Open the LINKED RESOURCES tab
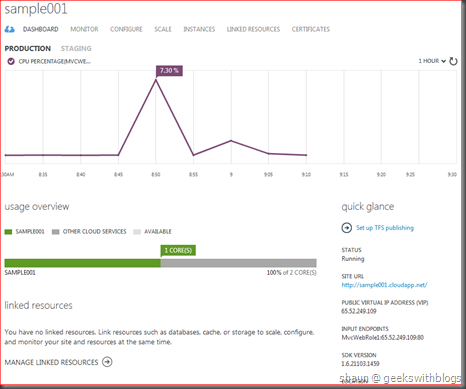Image resolution: width=466 pixels, height=389 pixels. (253, 29)
